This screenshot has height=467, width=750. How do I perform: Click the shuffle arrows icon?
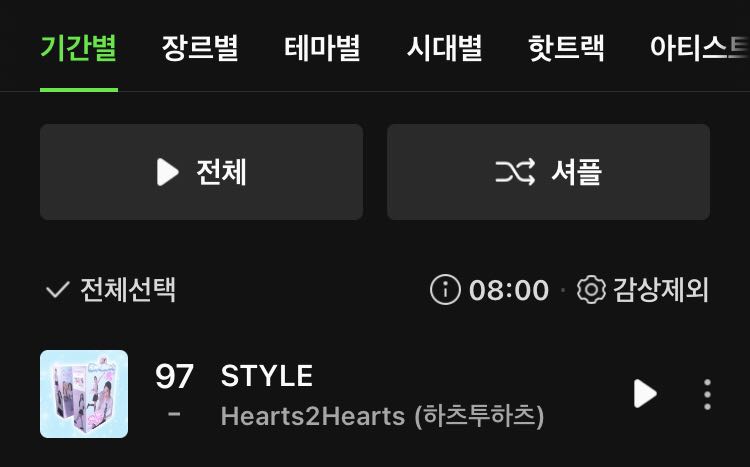[515, 172]
